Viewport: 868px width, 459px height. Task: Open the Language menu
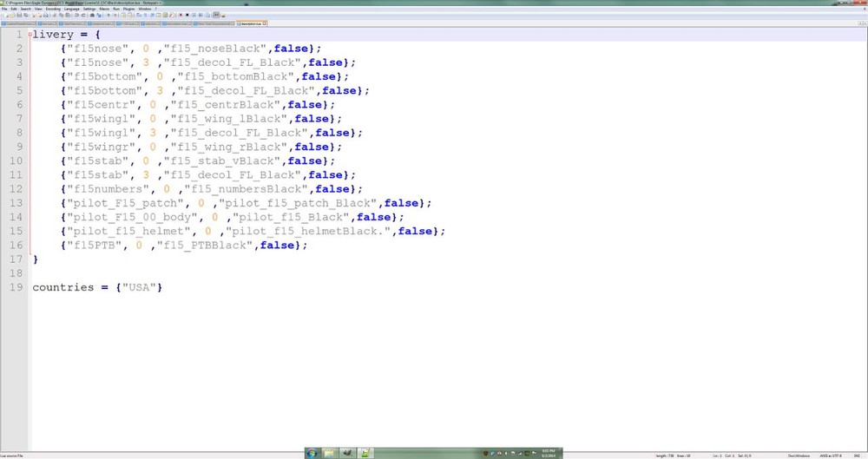pyautogui.click(x=71, y=9)
